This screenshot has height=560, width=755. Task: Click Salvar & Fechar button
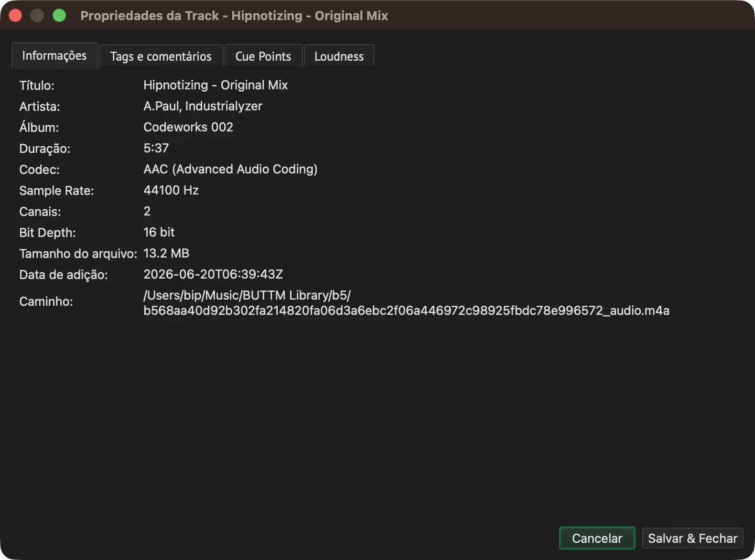(x=692, y=538)
